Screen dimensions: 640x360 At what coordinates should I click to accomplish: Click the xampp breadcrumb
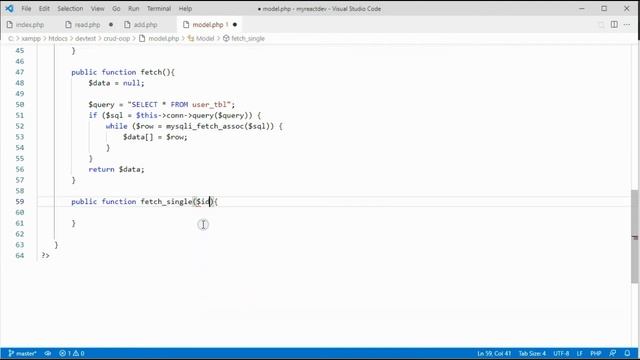(x=31, y=38)
